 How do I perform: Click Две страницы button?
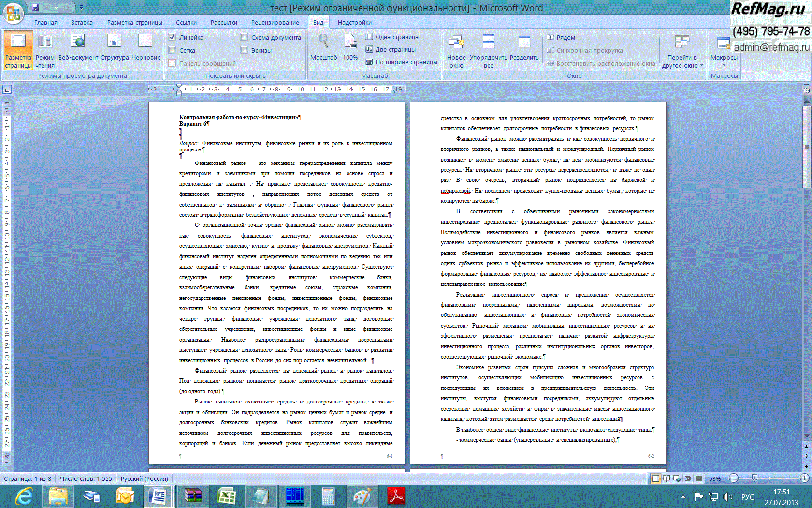[x=391, y=49]
